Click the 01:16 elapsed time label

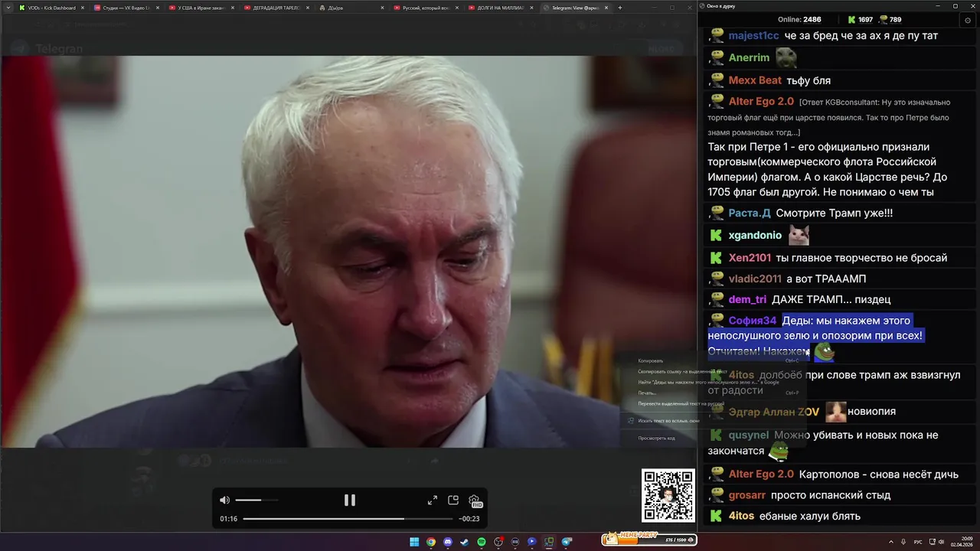pos(228,519)
